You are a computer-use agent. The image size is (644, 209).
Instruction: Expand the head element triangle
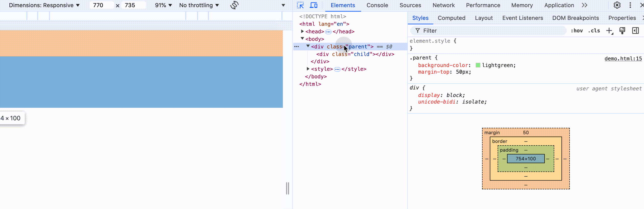(x=302, y=31)
